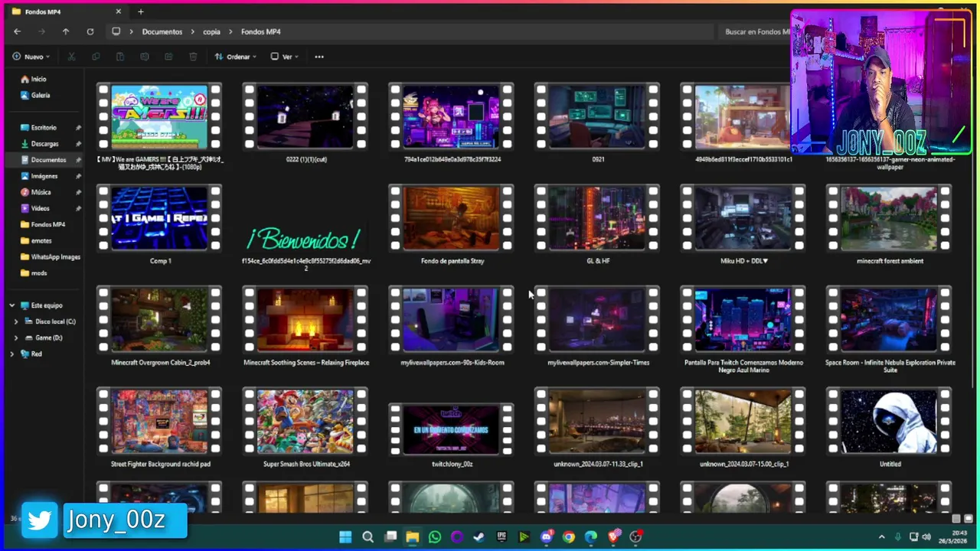Open the mods folder in the sidebar
This screenshot has width=980, height=551.
(x=38, y=273)
